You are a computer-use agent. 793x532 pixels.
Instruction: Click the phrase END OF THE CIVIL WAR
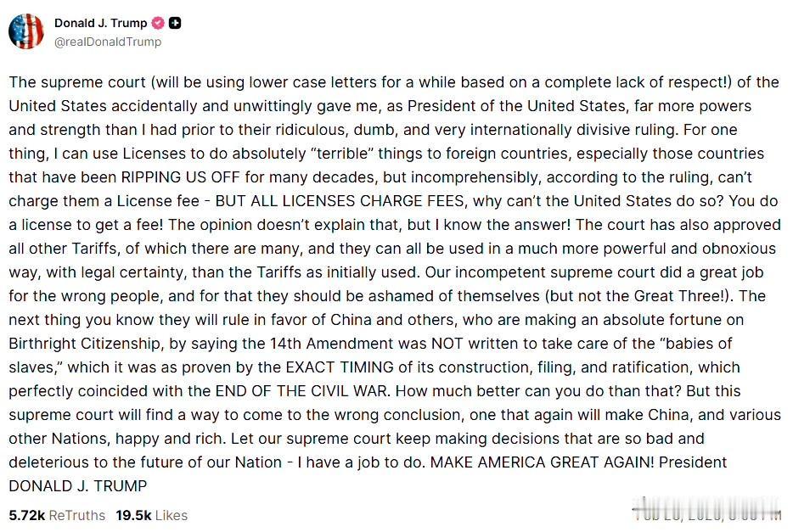point(303,391)
